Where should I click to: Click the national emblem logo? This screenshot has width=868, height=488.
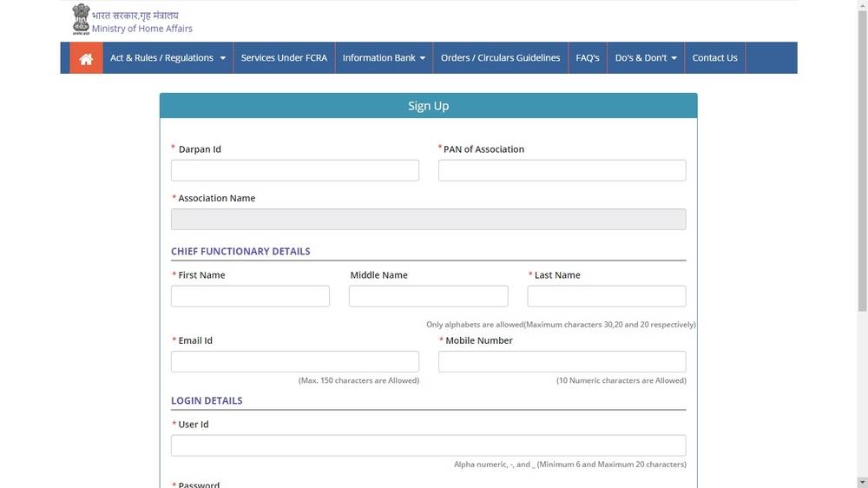click(81, 20)
